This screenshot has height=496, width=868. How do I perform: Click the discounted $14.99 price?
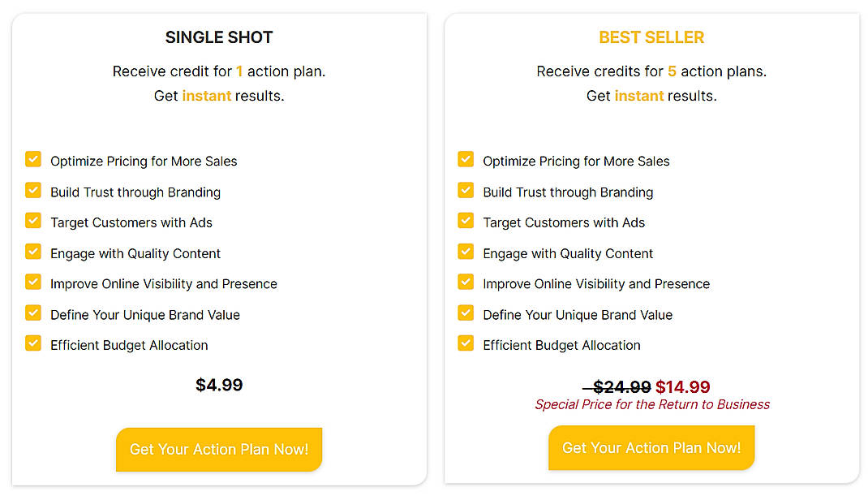click(x=683, y=387)
